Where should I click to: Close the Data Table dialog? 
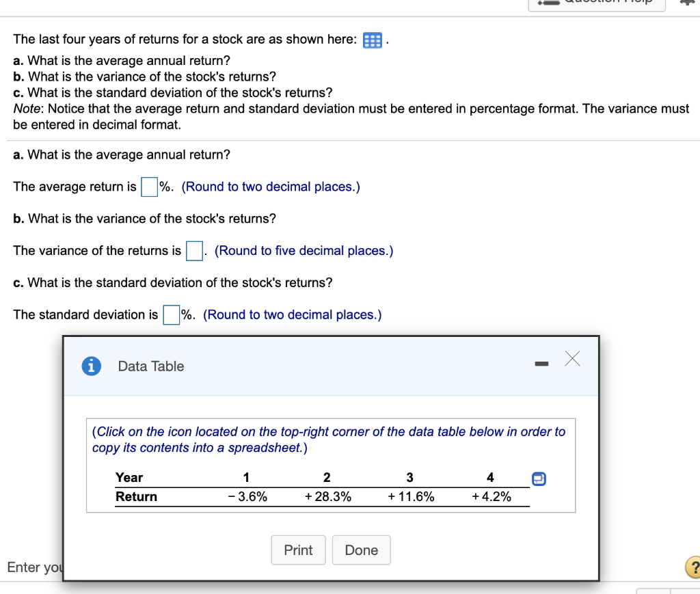572,358
